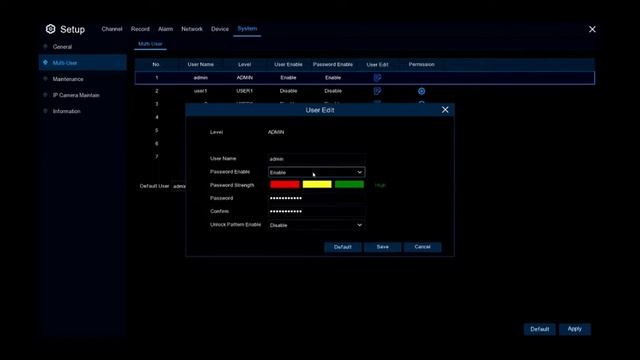This screenshot has height=360, width=640.
Task: Select user1 name in the table
Action: click(x=200, y=91)
